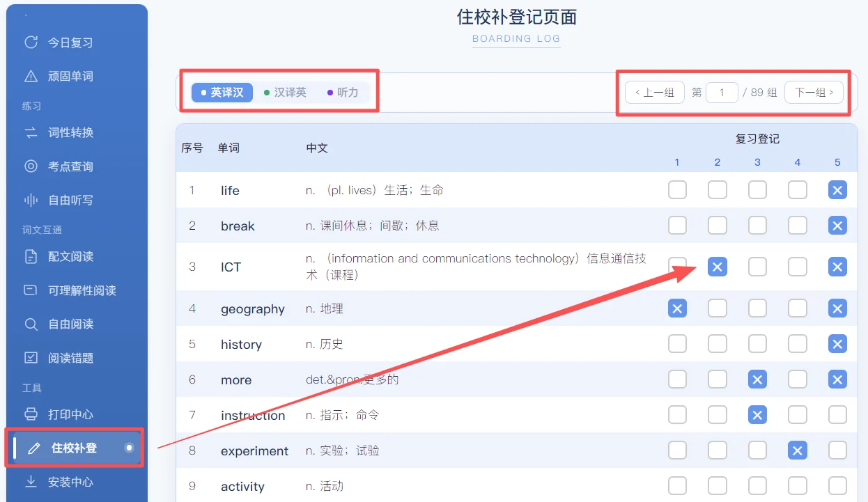Click the 住校补登 pencil icon

coord(33,448)
